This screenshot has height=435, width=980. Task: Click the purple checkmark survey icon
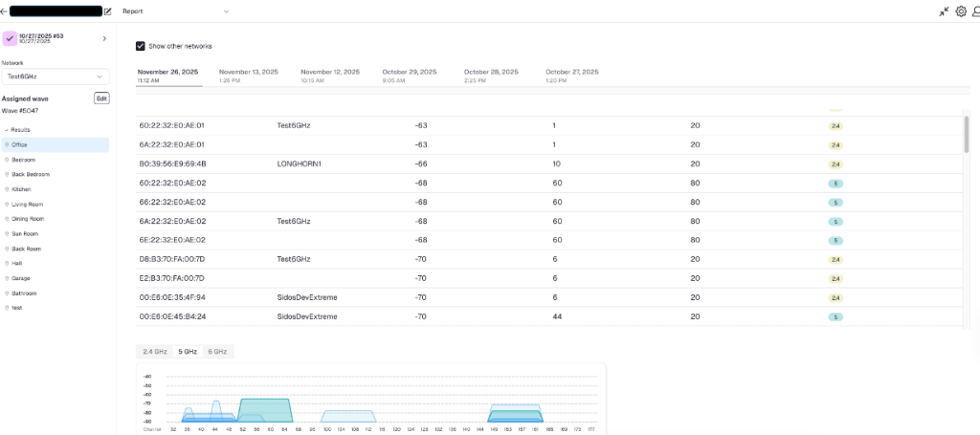(10, 38)
